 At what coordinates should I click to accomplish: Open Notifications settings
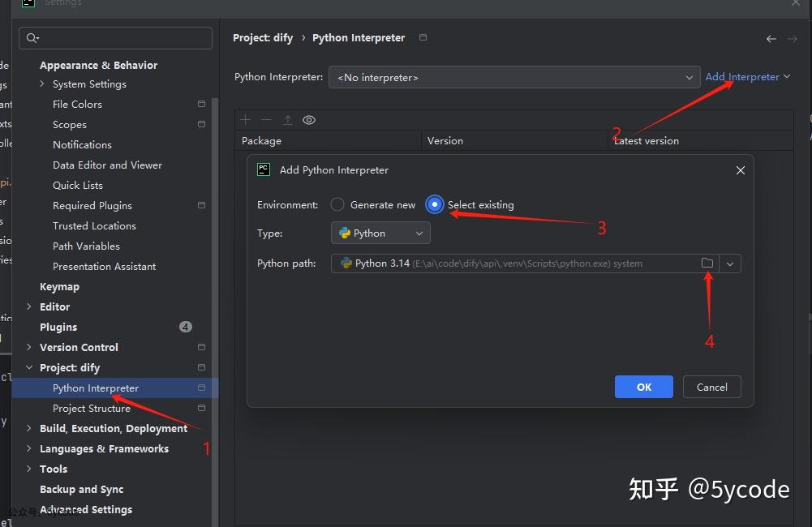[82, 144]
